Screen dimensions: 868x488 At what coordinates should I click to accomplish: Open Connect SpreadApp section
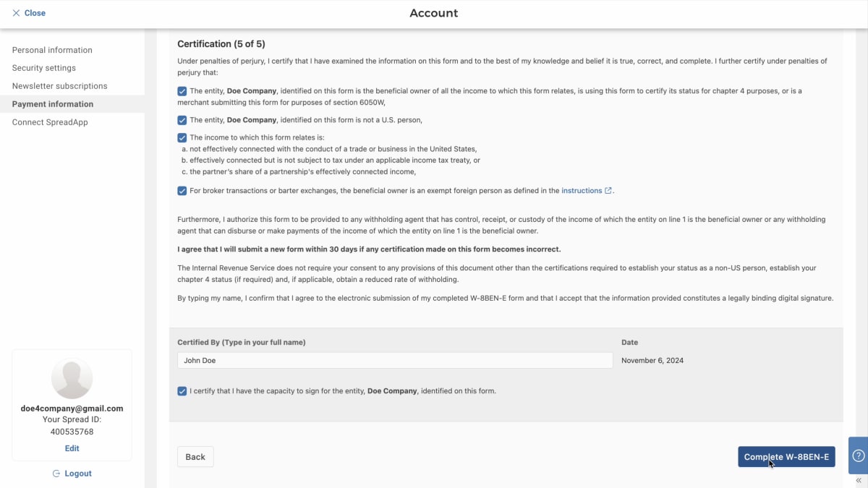(x=50, y=122)
